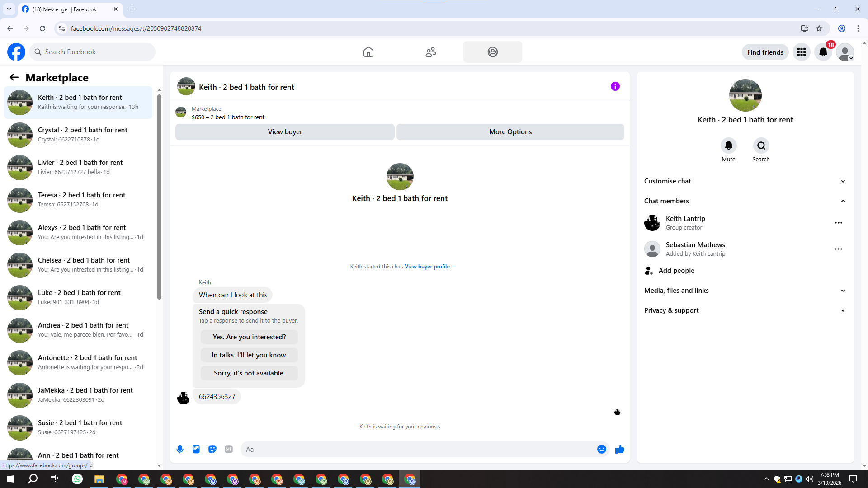The image size is (868, 488).
Task: Send a thumbs-up like
Action: pos(620,449)
